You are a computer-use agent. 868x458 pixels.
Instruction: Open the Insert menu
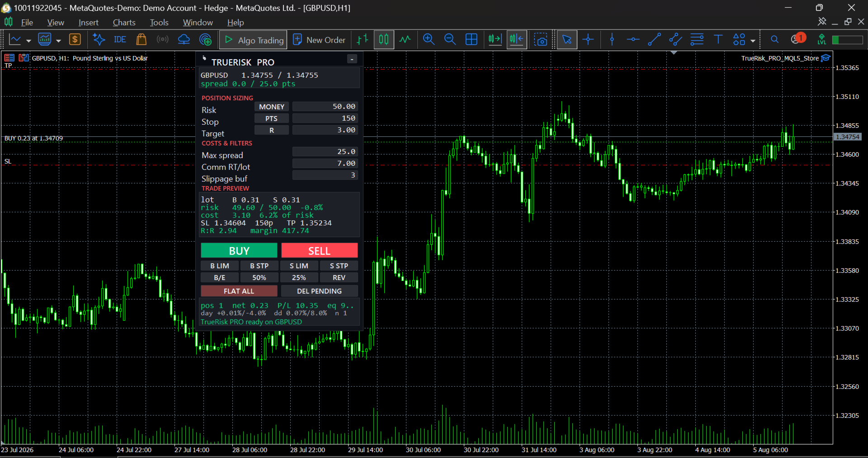tap(89, 22)
